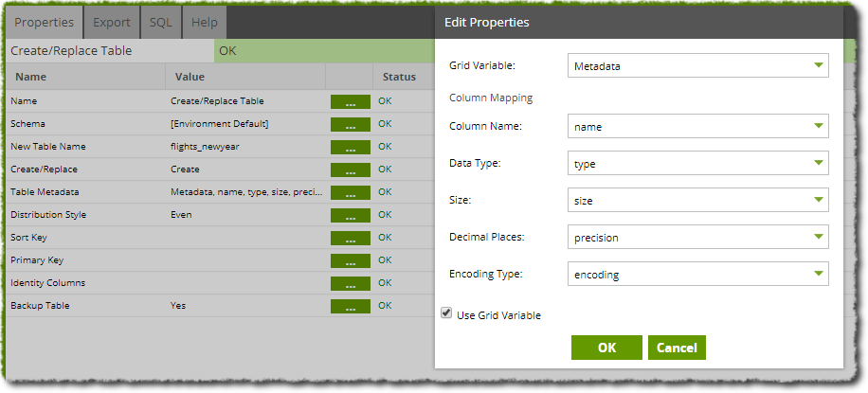Open ellipsis editor for Backup Table
Image resolution: width=868 pixels, height=393 pixels.
[x=351, y=306]
